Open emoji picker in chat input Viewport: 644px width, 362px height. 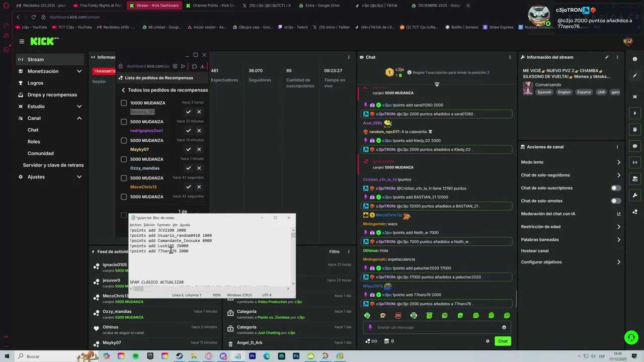504,327
